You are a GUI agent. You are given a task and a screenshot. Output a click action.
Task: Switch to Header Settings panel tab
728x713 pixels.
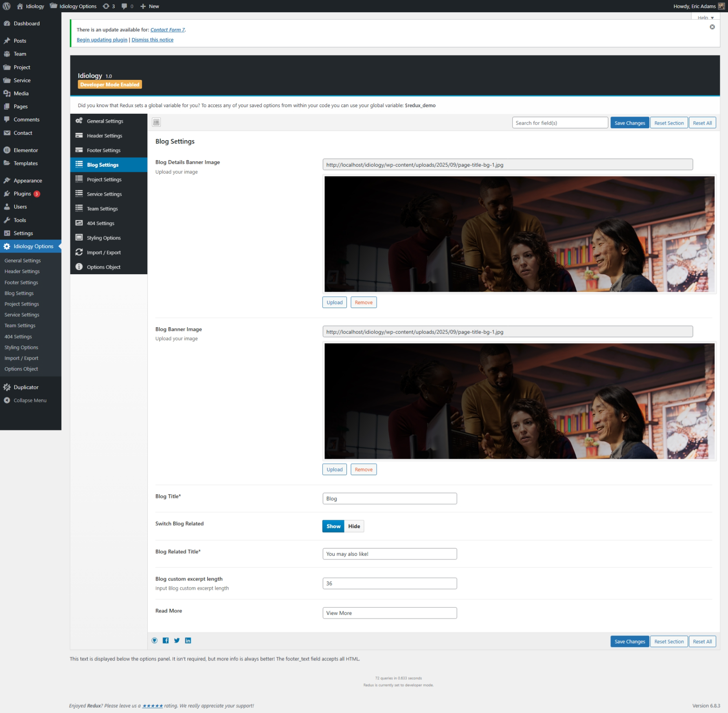click(104, 136)
